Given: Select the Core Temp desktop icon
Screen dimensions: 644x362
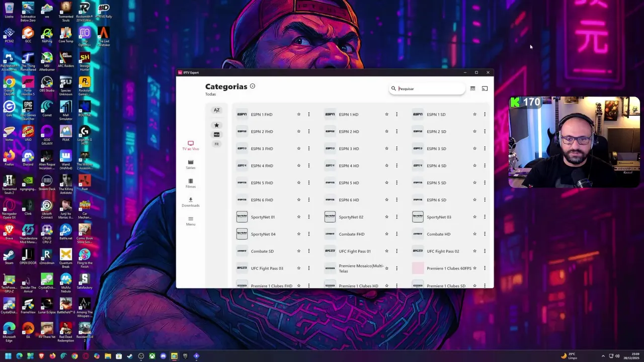Looking at the screenshot, I should (66, 35).
